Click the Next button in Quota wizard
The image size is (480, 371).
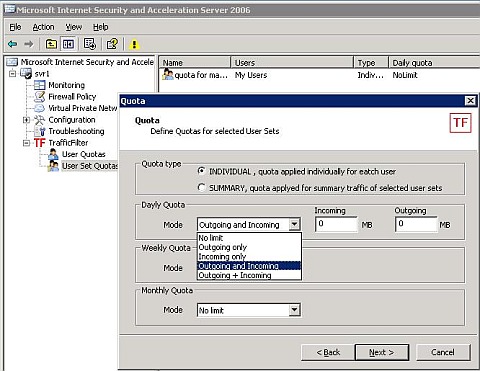tap(382, 352)
